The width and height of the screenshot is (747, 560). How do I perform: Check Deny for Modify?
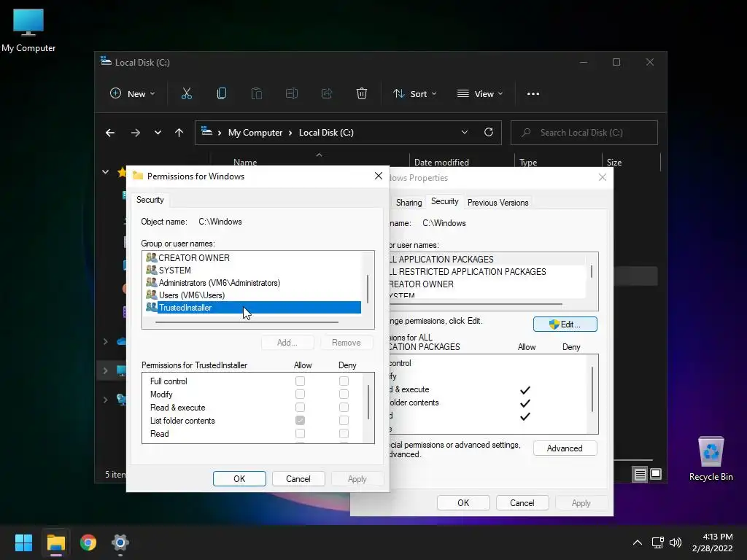pyautogui.click(x=344, y=394)
